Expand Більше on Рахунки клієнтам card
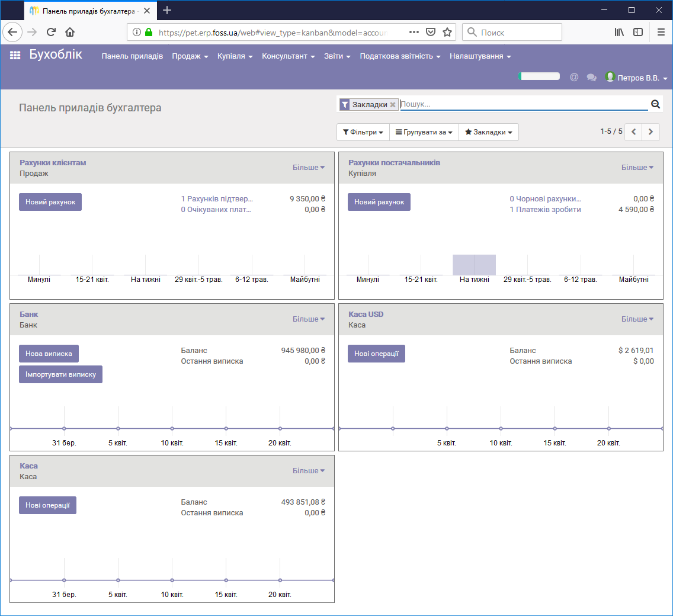Image resolution: width=673 pixels, height=616 pixels. click(x=308, y=168)
